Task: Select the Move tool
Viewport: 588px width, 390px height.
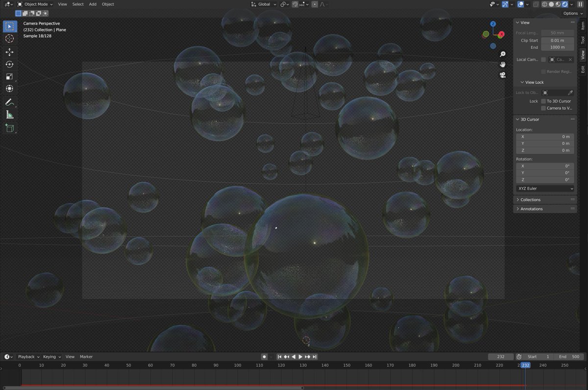Action: click(10, 52)
